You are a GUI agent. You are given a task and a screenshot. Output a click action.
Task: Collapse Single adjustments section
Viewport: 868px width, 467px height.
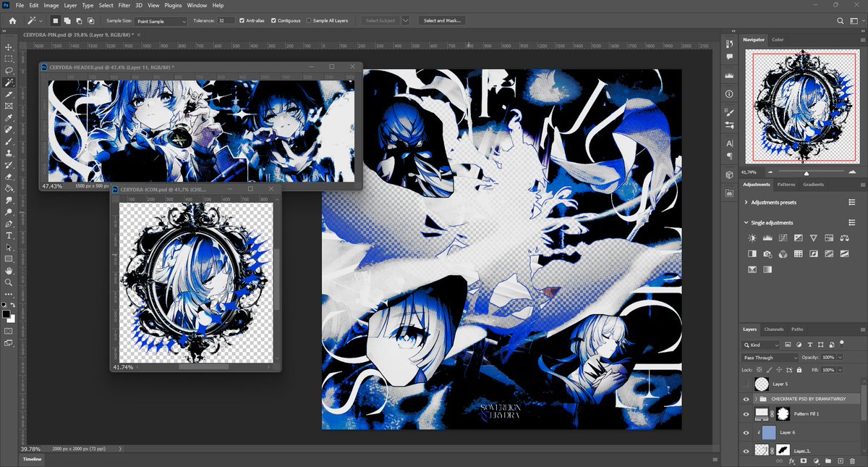tap(746, 223)
